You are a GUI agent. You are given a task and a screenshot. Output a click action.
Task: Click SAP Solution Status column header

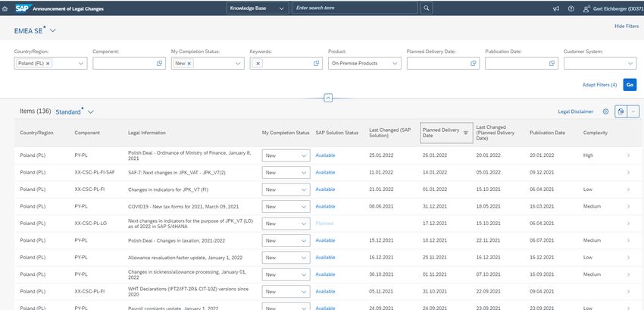(x=337, y=133)
